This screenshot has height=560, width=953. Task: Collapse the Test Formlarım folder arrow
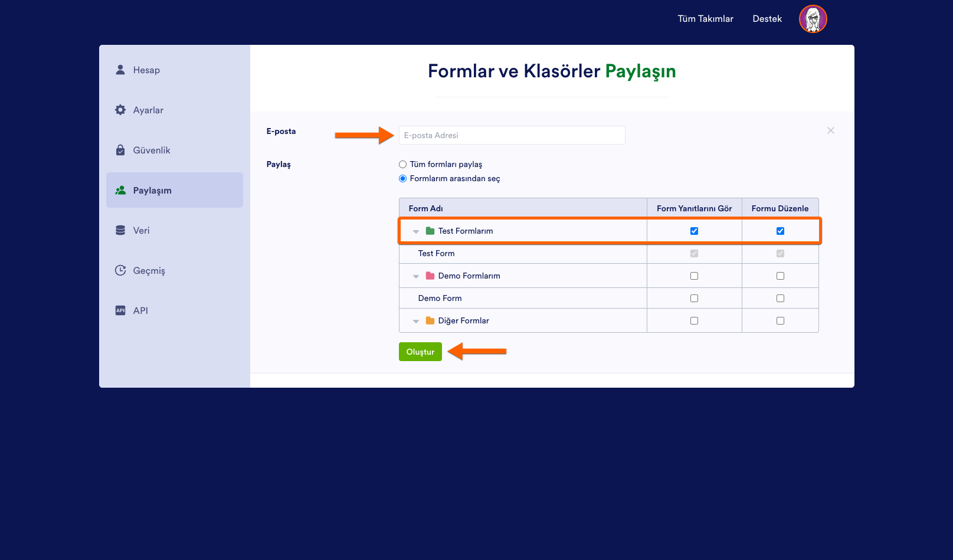tap(416, 232)
